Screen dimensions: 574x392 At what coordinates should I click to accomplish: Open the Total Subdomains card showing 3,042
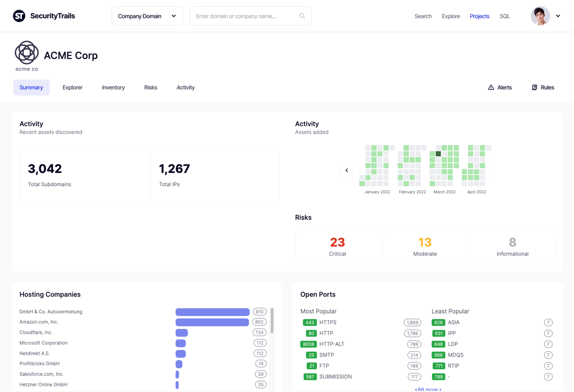point(84,175)
